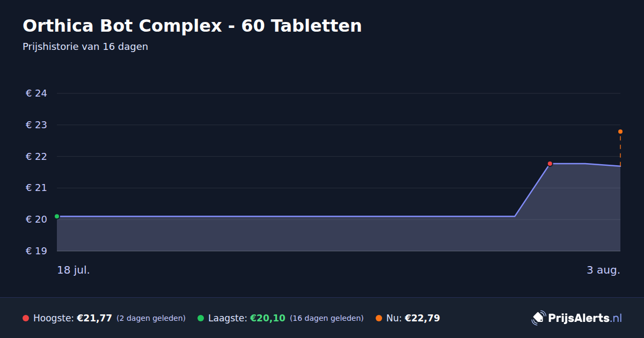Select the red highest-price marker on chart

pyautogui.click(x=550, y=164)
